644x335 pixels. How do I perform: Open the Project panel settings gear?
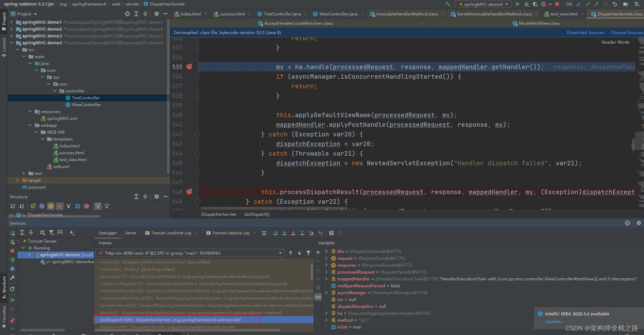(x=157, y=14)
